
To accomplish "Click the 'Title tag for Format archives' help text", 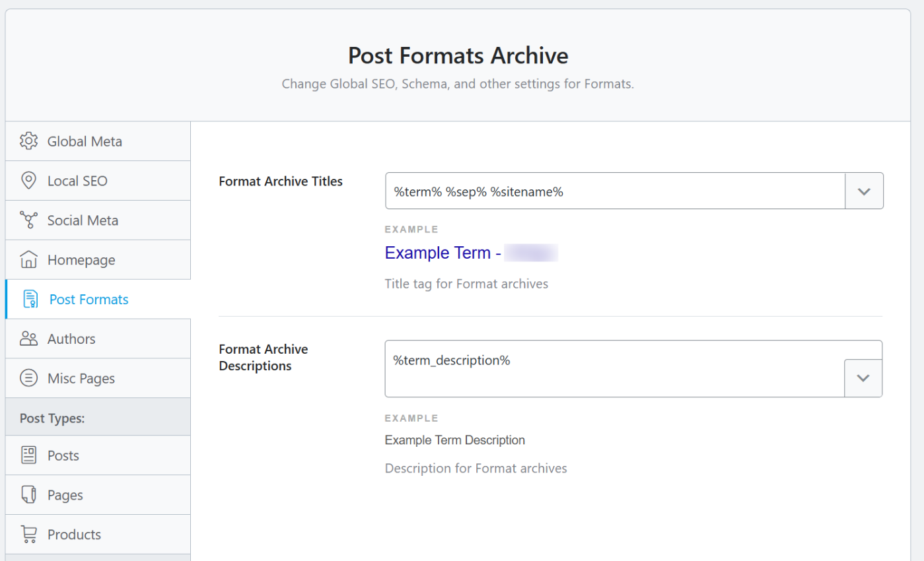I will 466,284.
